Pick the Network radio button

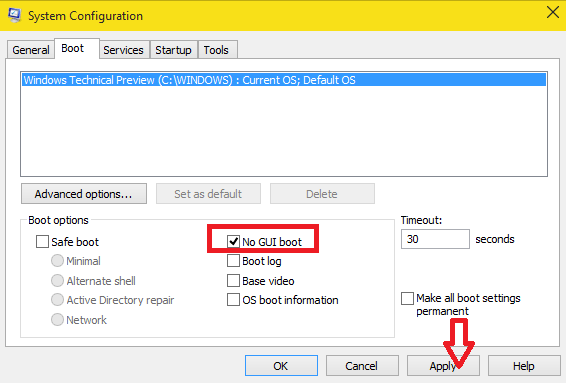[x=57, y=319]
